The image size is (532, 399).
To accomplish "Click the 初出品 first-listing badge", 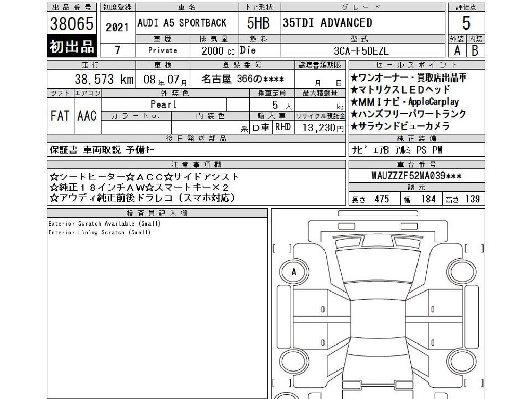I will [72, 46].
